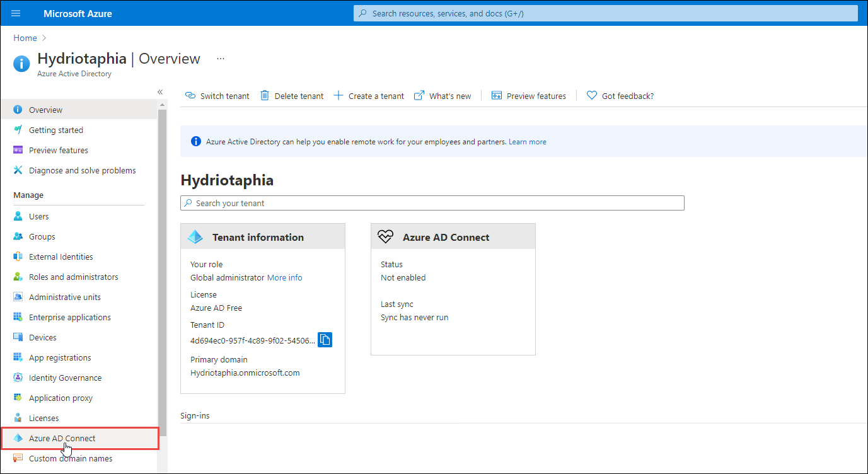Open the ellipsis menu beside Overview
The width and height of the screenshot is (868, 474).
(220, 58)
